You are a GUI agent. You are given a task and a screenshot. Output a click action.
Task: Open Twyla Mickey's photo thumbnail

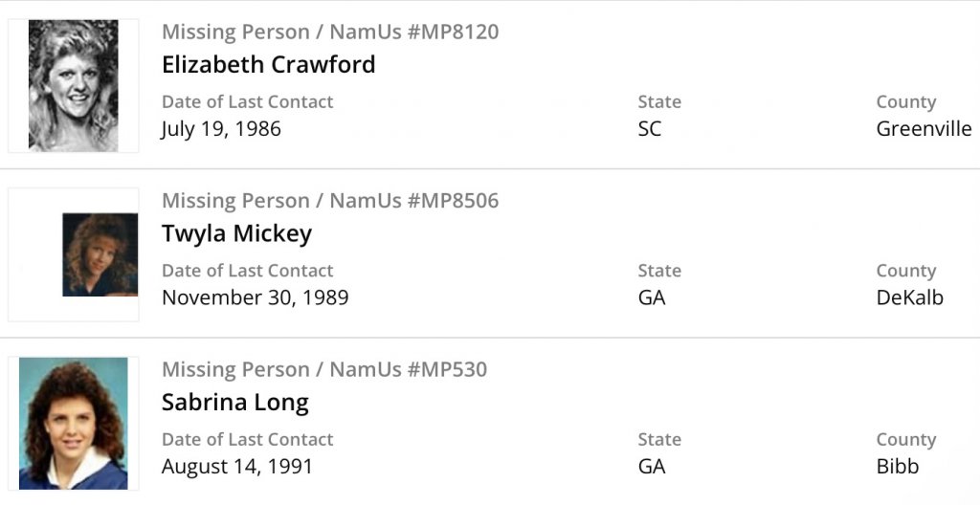click(x=100, y=254)
